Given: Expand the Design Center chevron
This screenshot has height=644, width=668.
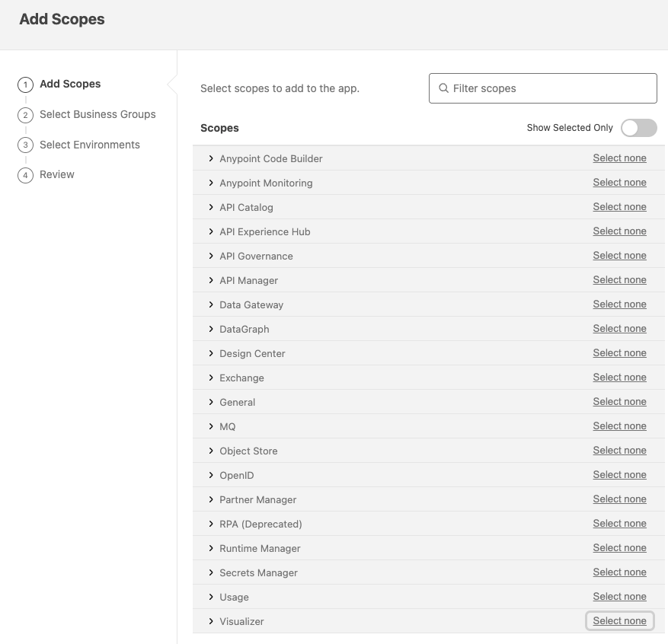Looking at the screenshot, I should click(x=211, y=353).
